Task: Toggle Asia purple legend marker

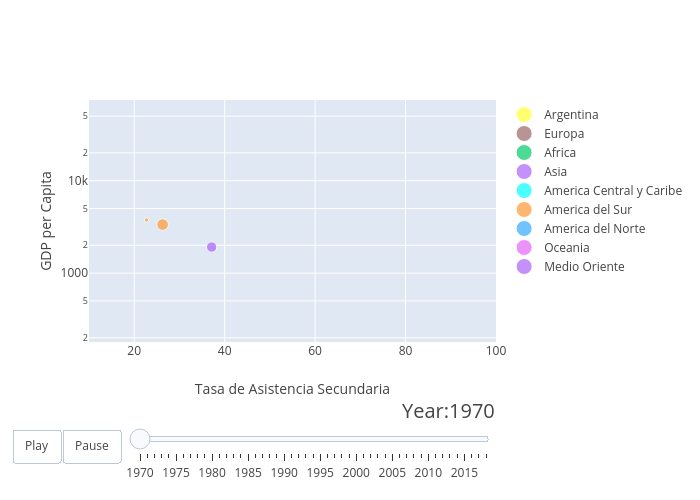Action: pos(524,172)
